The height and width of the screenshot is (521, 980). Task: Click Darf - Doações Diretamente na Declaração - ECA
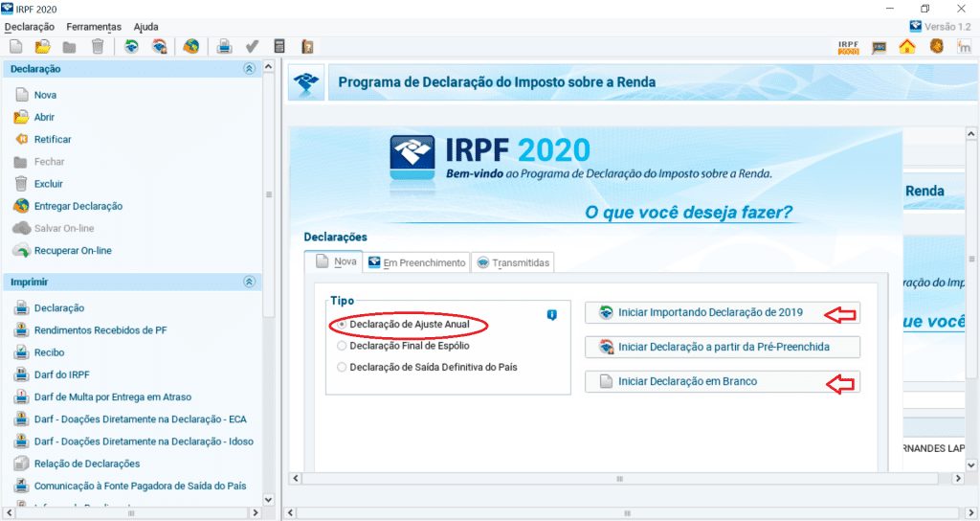pos(141,419)
